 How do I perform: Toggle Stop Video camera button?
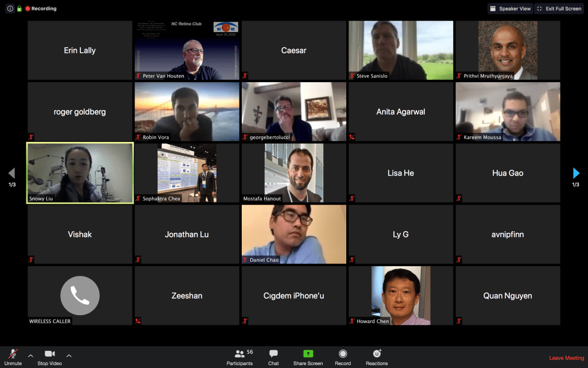[50, 354]
